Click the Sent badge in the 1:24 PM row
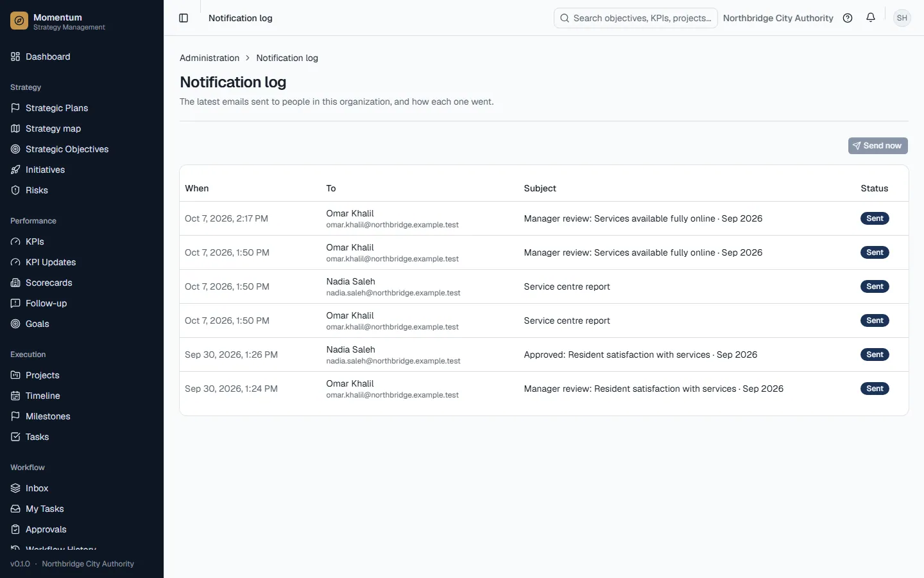The width and height of the screenshot is (924, 578). tap(875, 389)
